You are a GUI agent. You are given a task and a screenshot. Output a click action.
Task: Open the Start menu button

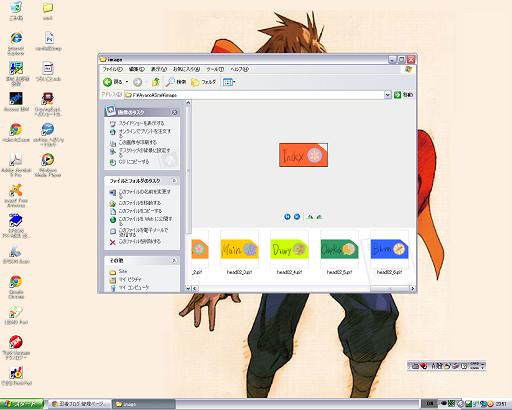(x=22, y=404)
